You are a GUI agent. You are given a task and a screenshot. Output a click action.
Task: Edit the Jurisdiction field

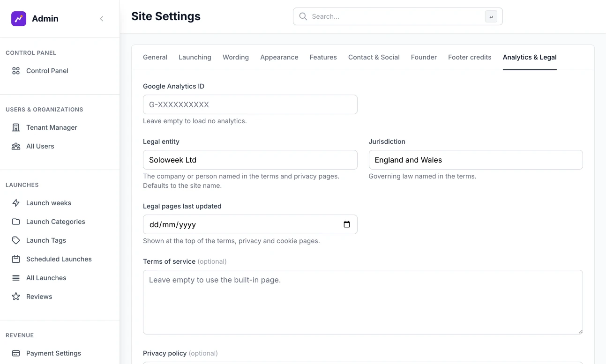click(x=476, y=160)
